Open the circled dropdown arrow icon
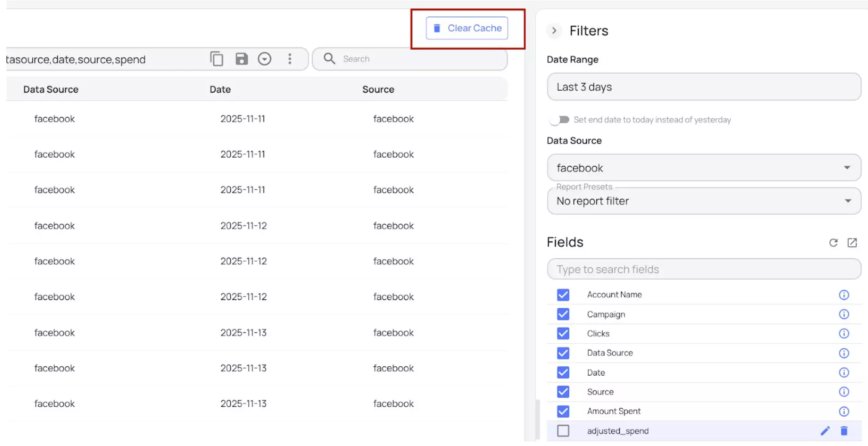Viewport: 868px width, 446px height. click(x=264, y=59)
